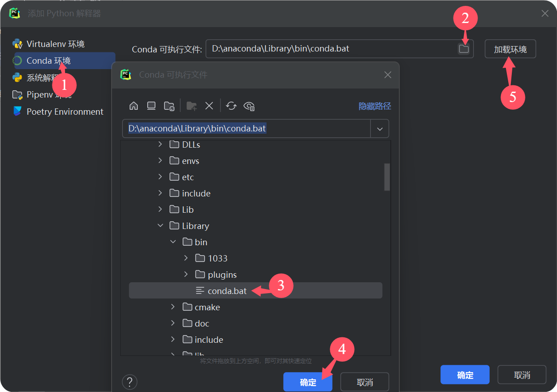Click the project directory toolbar icon
Image resolution: width=557 pixels, height=392 pixels.
point(169,106)
